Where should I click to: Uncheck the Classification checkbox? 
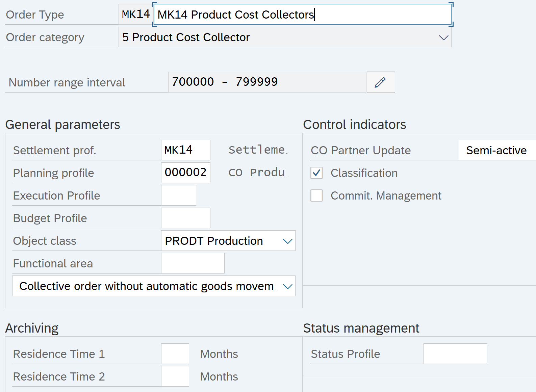(316, 173)
